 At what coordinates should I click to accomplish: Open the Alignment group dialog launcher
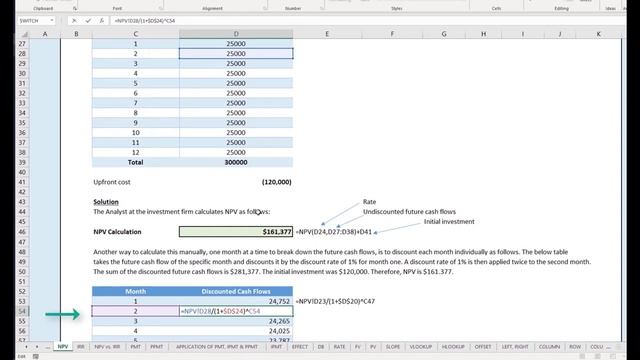point(265,8)
